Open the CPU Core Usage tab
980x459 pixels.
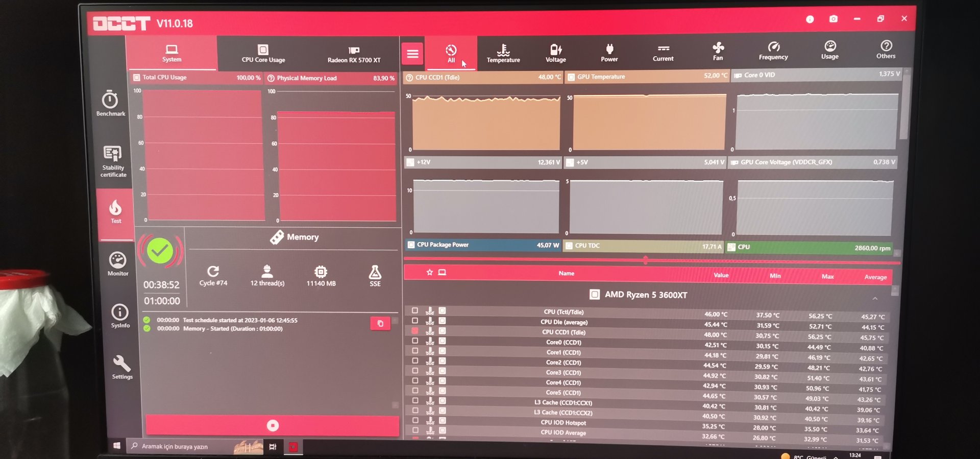[x=263, y=54]
